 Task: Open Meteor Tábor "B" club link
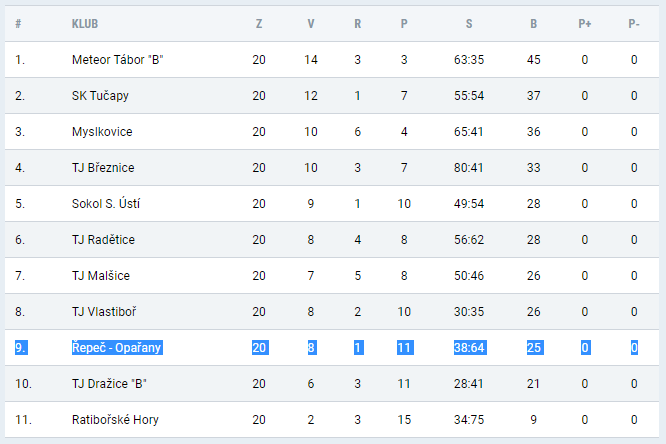(x=118, y=59)
